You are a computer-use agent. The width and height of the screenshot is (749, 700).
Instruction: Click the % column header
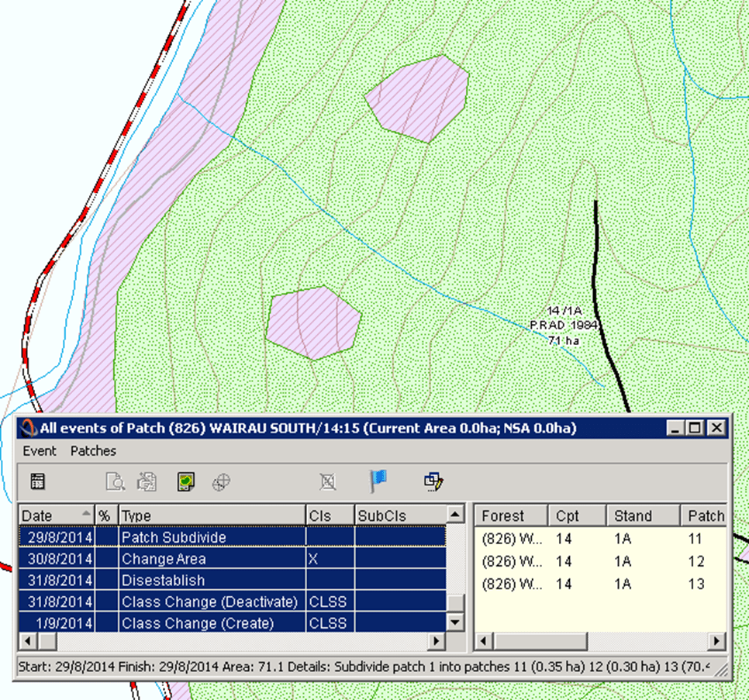click(x=106, y=516)
